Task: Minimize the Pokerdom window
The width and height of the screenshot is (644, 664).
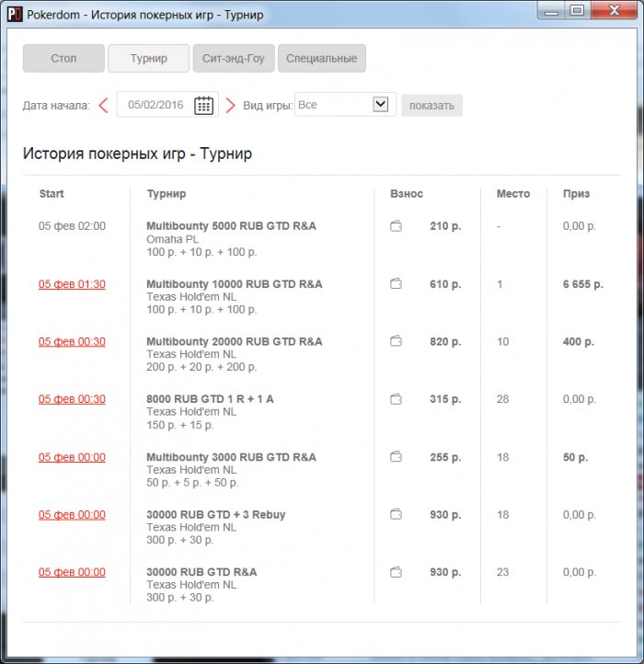Action: pyautogui.click(x=551, y=11)
